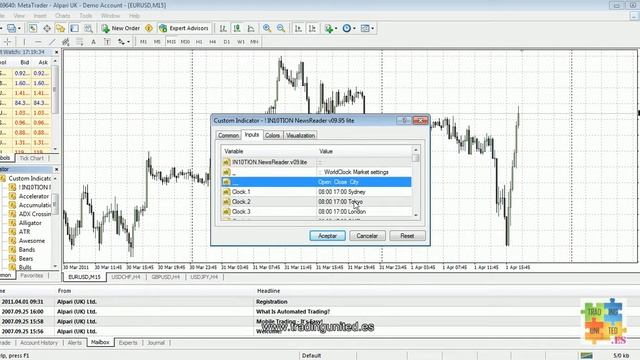
Task: Open the Market Watch panel icon
Action: tap(33, 28)
